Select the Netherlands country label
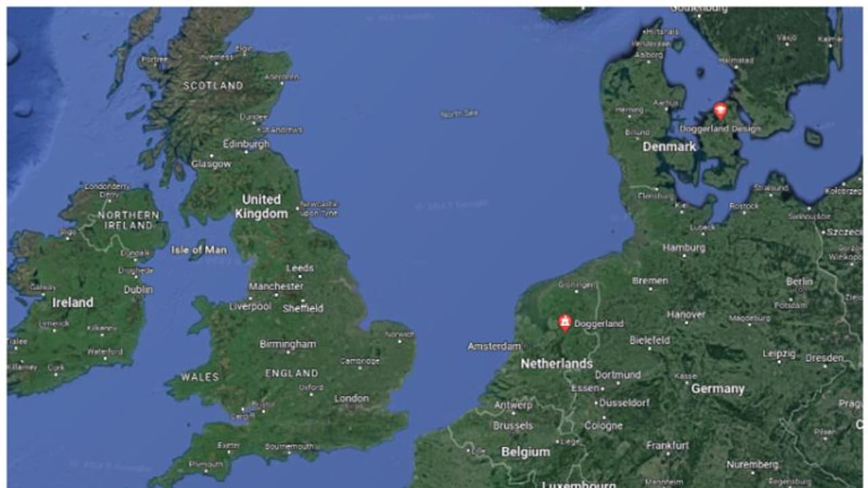The height and width of the screenshot is (488, 868). [x=557, y=364]
